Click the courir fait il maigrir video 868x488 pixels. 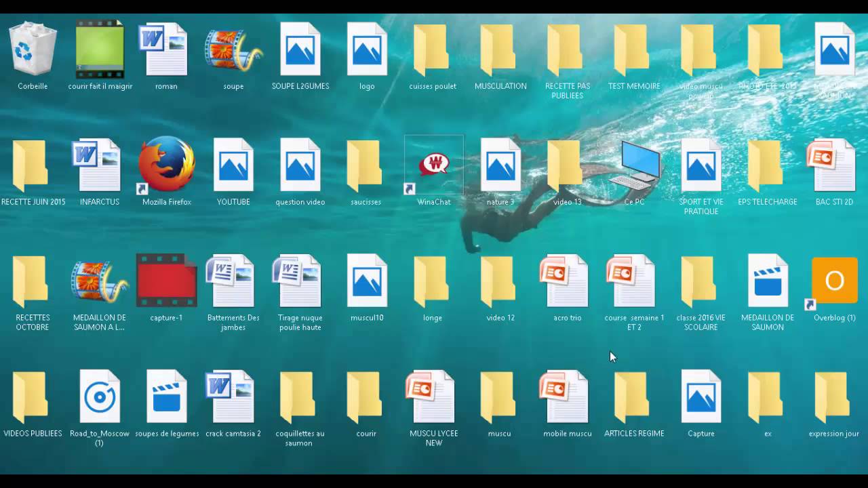tap(100, 50)
